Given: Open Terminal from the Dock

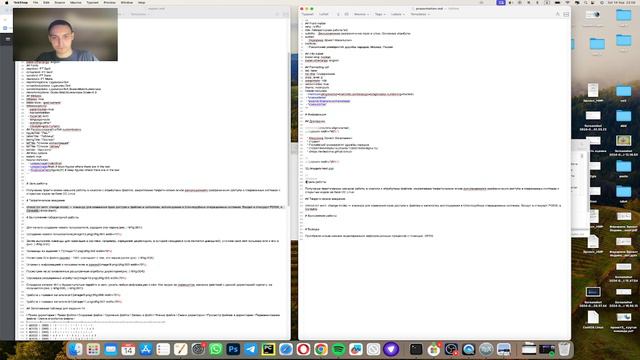Looking at the screenshot, I should tap(416, 349).
